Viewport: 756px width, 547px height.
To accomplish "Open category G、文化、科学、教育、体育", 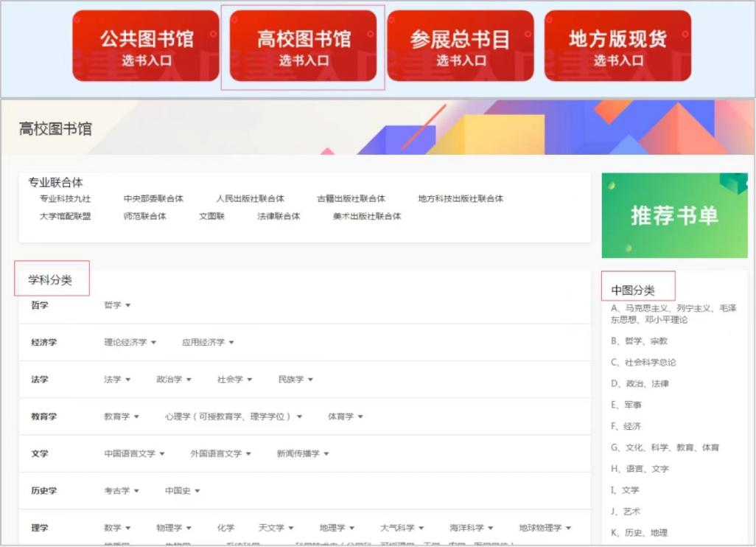I will pyautogui.click(x=665, y=447).
